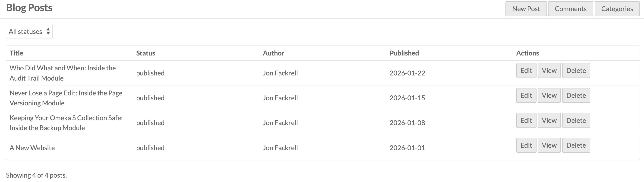Go to the Comments section
This screenshot has height=182, width=644.
(570, 9)
